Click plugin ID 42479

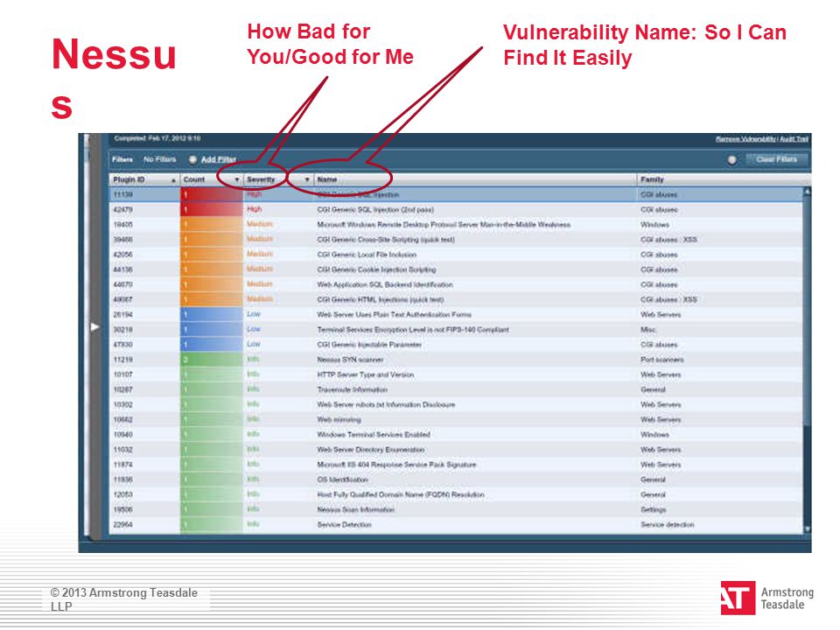(122, 209)
